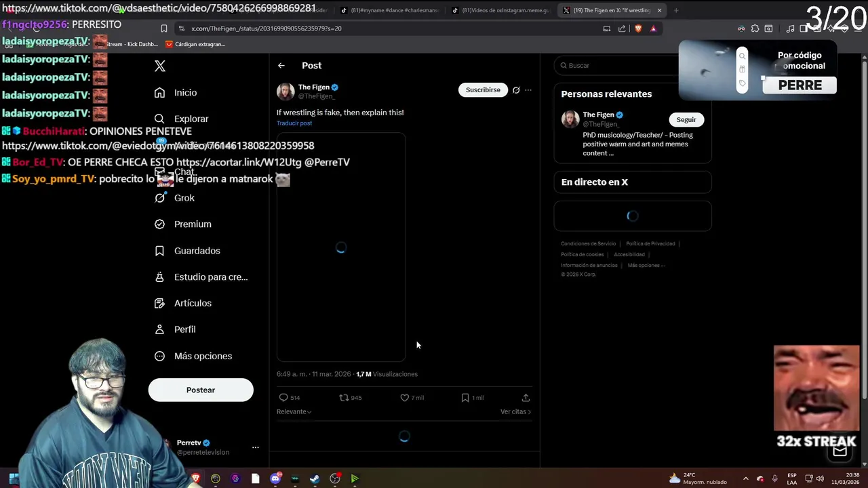Open the Ver citas link

pos(515,412)
